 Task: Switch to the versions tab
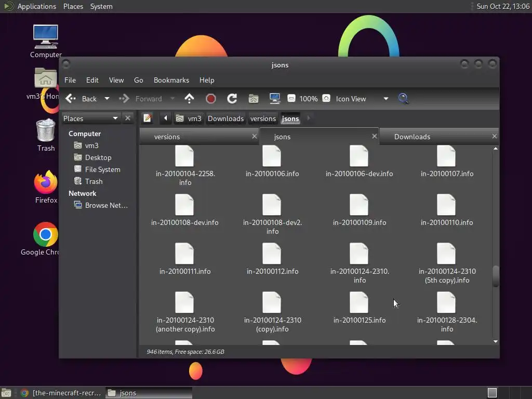point(199,137)
